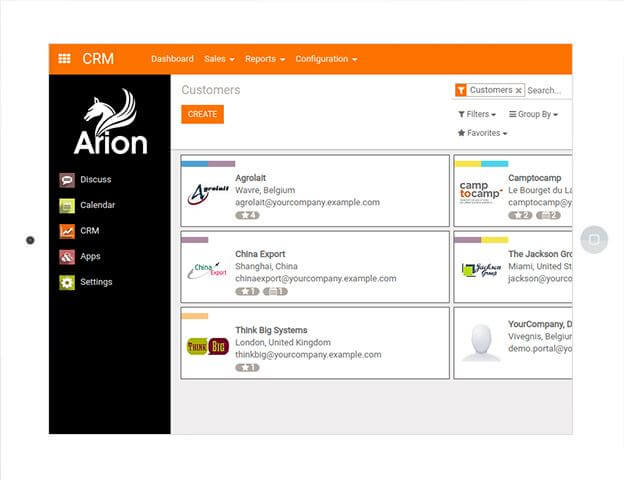Open the Configuration menu dropdown
The image size is (624, 480).
326,59
